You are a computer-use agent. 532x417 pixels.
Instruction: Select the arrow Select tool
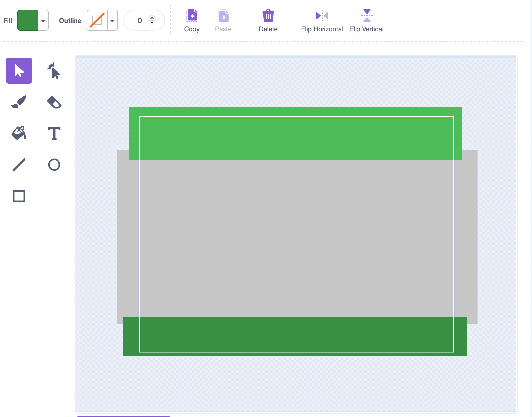click(x=19, y=71)
